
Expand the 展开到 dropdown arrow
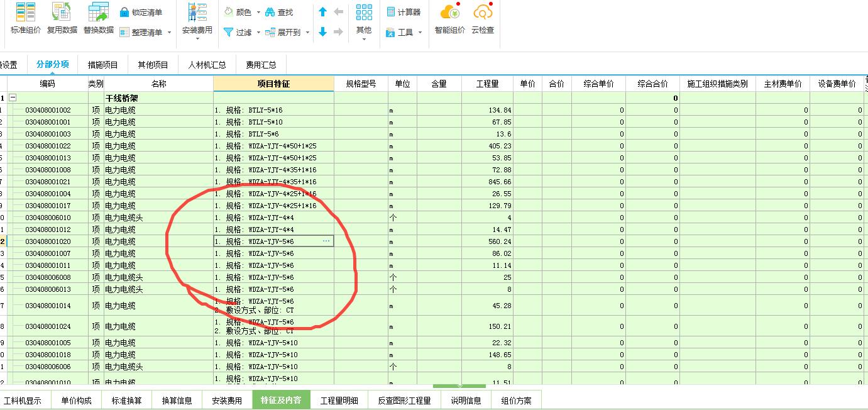point(307,33)
